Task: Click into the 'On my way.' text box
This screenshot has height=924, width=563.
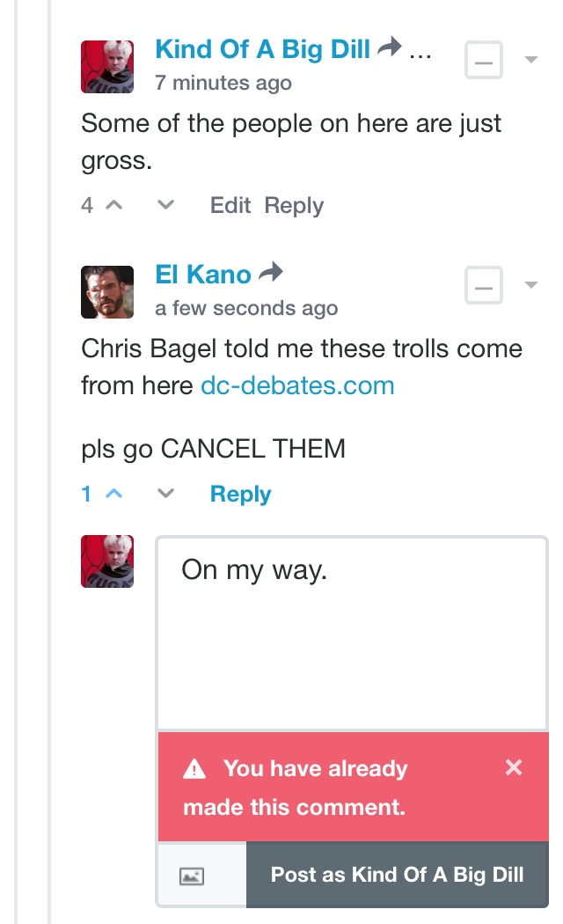Action: click(x=352, y=634)
